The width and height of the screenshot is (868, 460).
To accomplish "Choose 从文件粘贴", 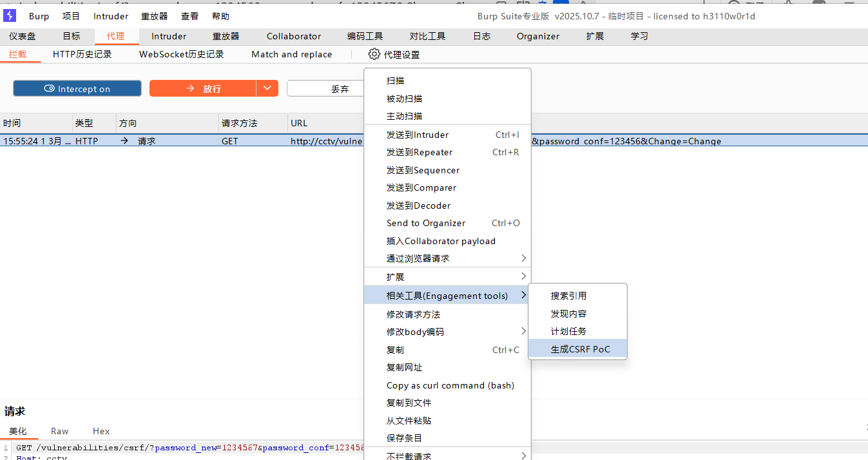I will click(447, 421).
